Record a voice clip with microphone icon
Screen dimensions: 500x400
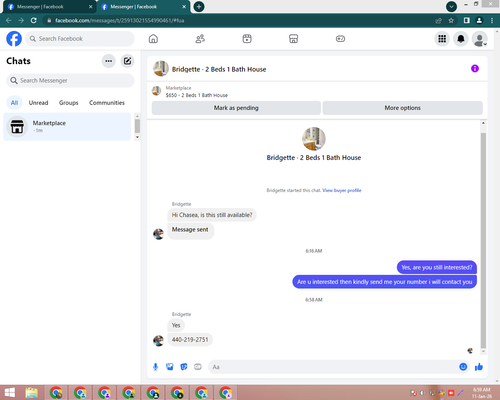click(155, 367)
